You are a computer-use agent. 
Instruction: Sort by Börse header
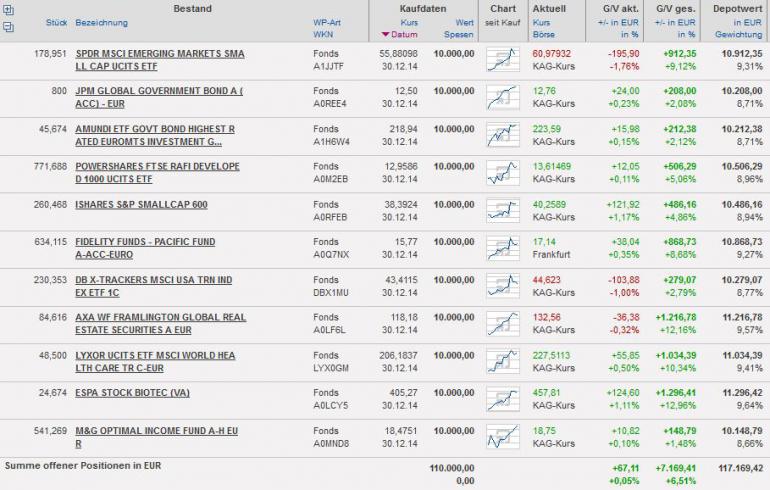[x=544, y=34]
